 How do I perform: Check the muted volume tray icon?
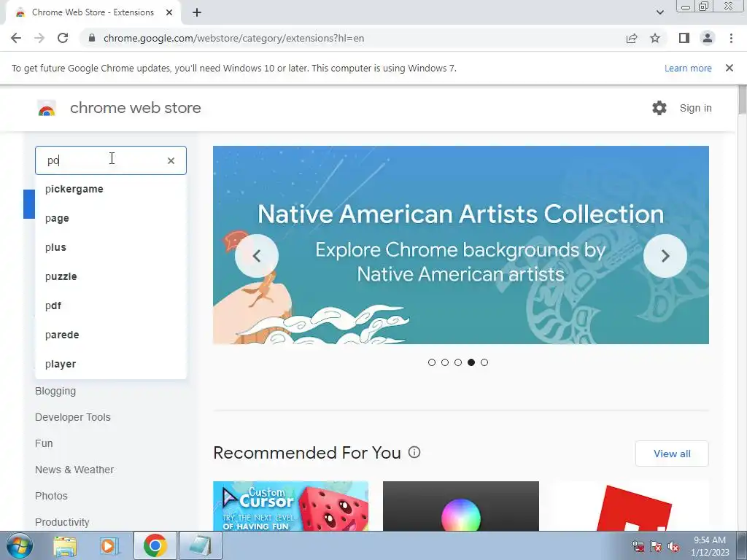[673, 546]
